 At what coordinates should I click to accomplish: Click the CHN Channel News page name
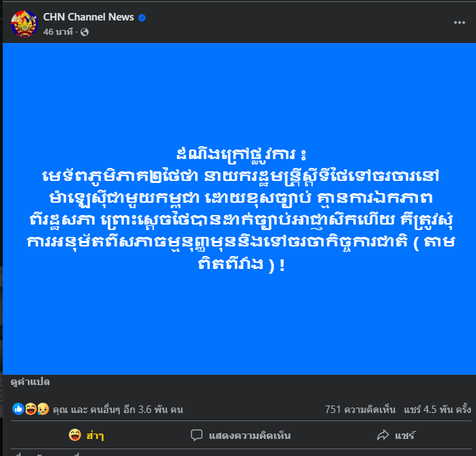click(x=89, y=17)
